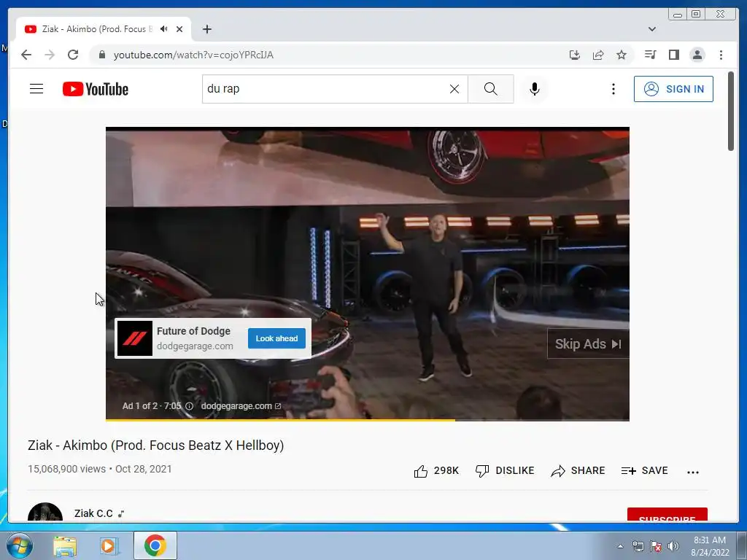Open Chrome's three-dot menu
Image resolution: width=747 pixels, height=560 pixels.
pyautogui.click(x=721, y=55)
